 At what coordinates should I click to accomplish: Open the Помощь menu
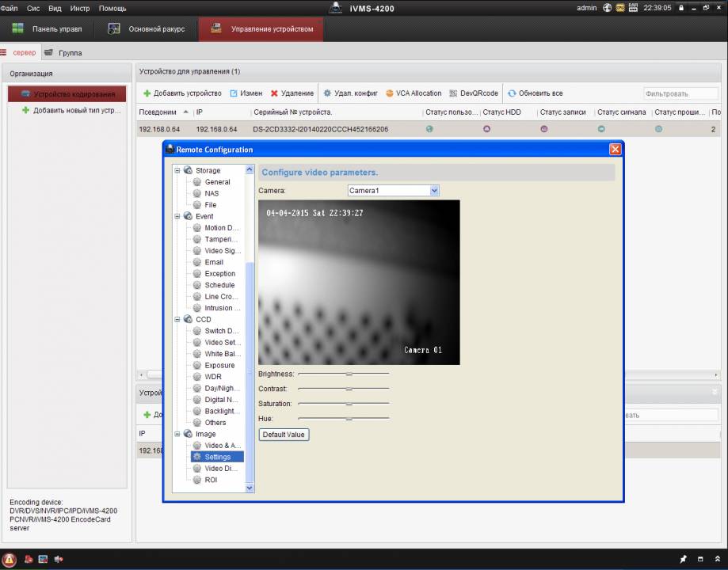[112, 9]
